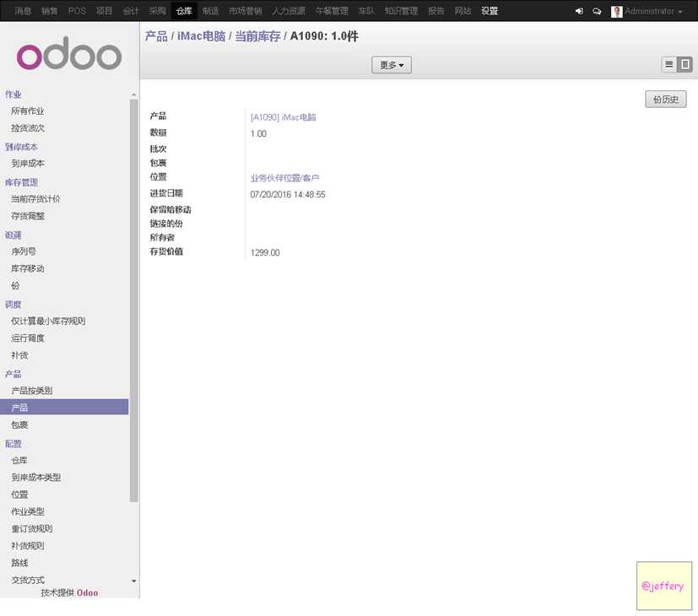Screen dimensions: 698x616
Task: Select highlighted 产品 sidebar item
Action: pyautogui.click(x=64, y=408)
